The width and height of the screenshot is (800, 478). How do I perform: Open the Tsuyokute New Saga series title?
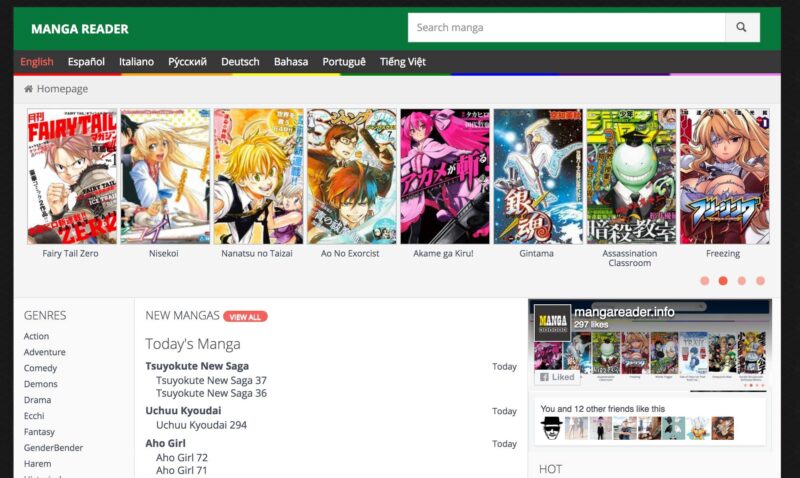(197, 366)
